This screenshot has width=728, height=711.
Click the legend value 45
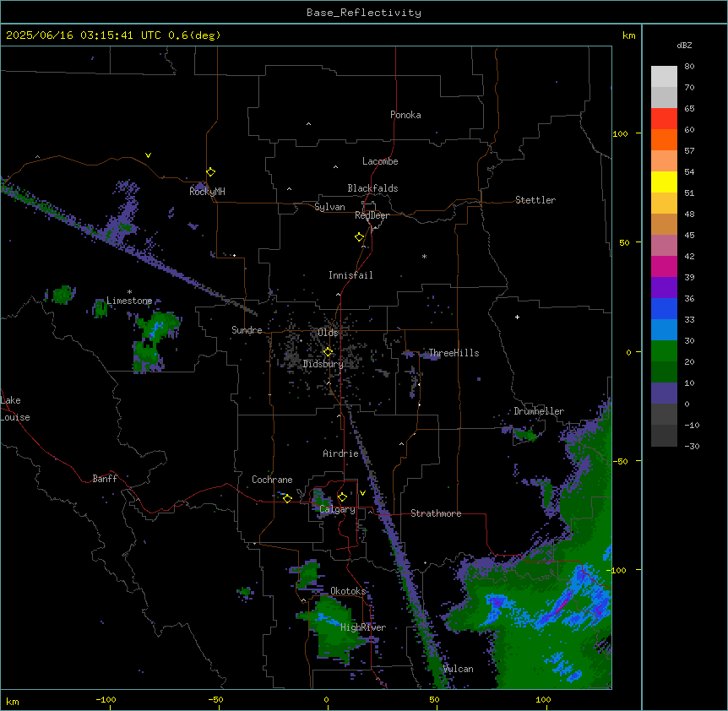pyautogui.click(x=689, y=235)
